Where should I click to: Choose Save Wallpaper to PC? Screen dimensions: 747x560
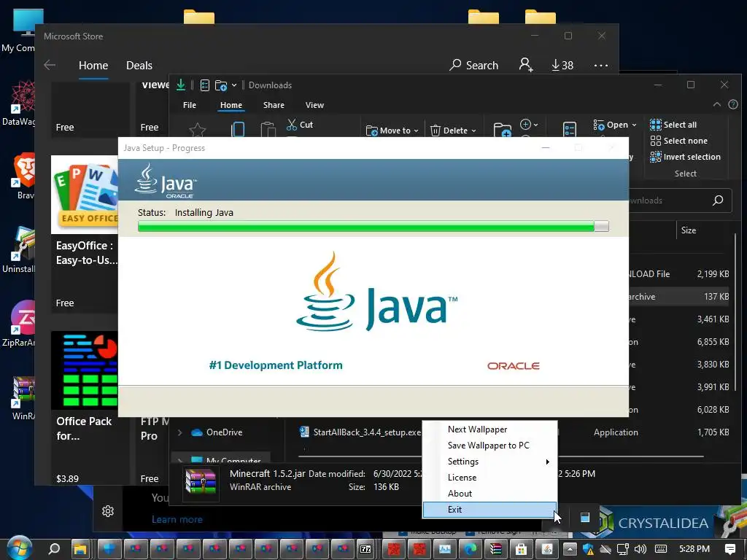tap(489, 446)
